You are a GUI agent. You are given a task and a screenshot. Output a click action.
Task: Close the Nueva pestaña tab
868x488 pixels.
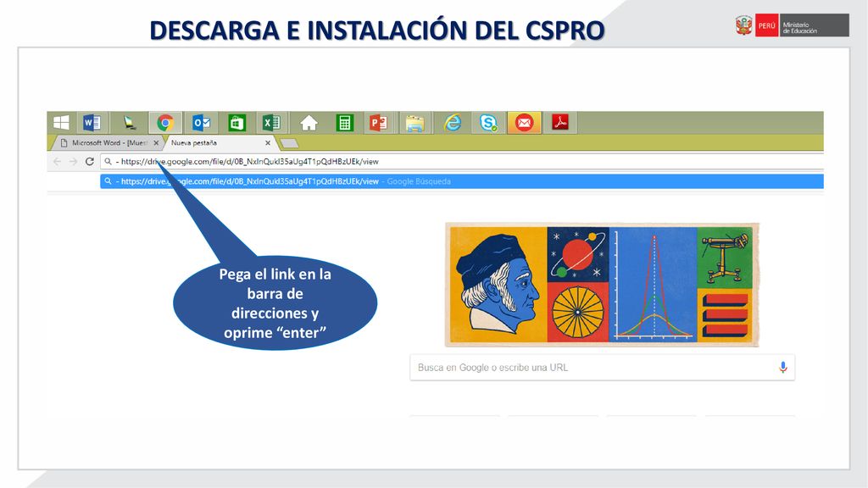click(268, 142)
